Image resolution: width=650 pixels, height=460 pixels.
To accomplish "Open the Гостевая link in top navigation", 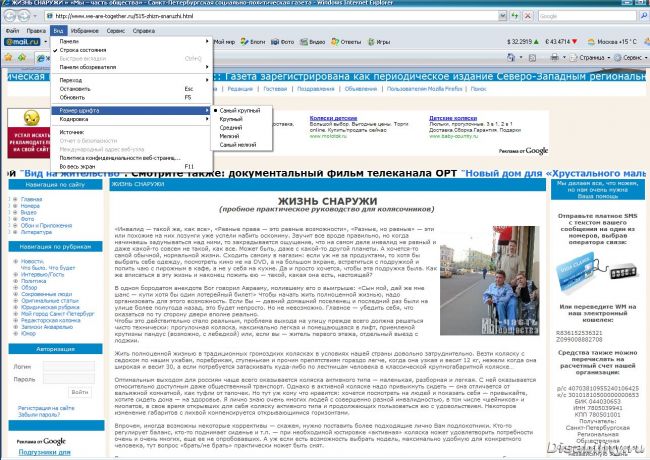I will point(275,89).
